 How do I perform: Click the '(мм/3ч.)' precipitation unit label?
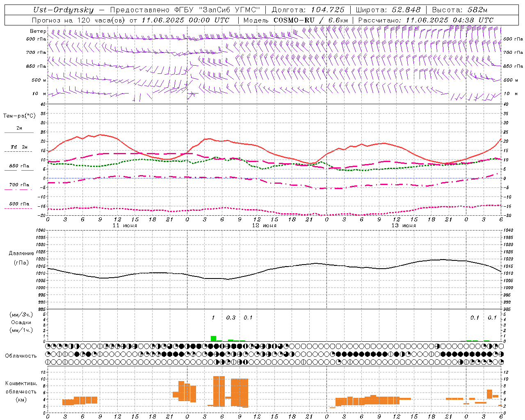21,315
